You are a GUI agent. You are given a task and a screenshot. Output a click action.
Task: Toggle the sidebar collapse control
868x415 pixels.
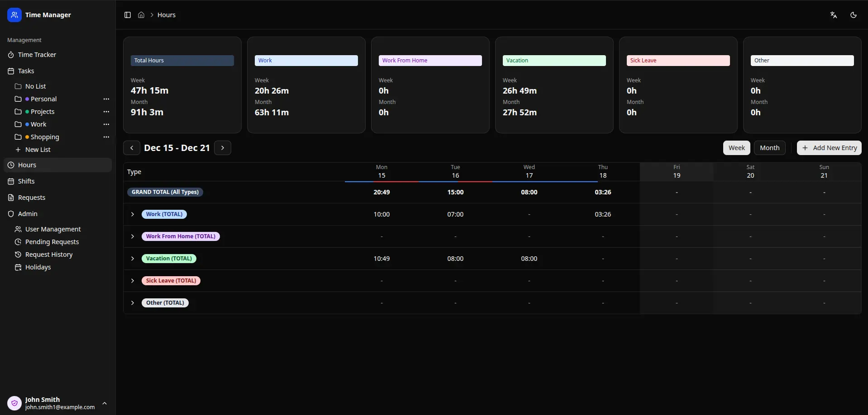[127, 15]
